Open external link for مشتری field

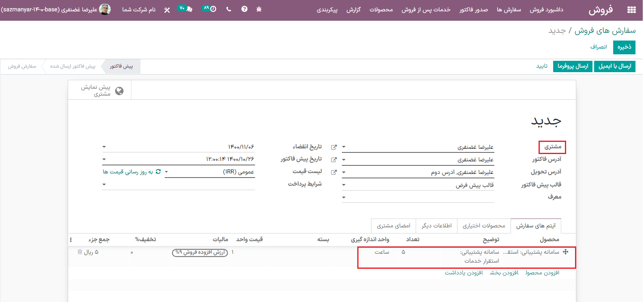coord(334,147)
